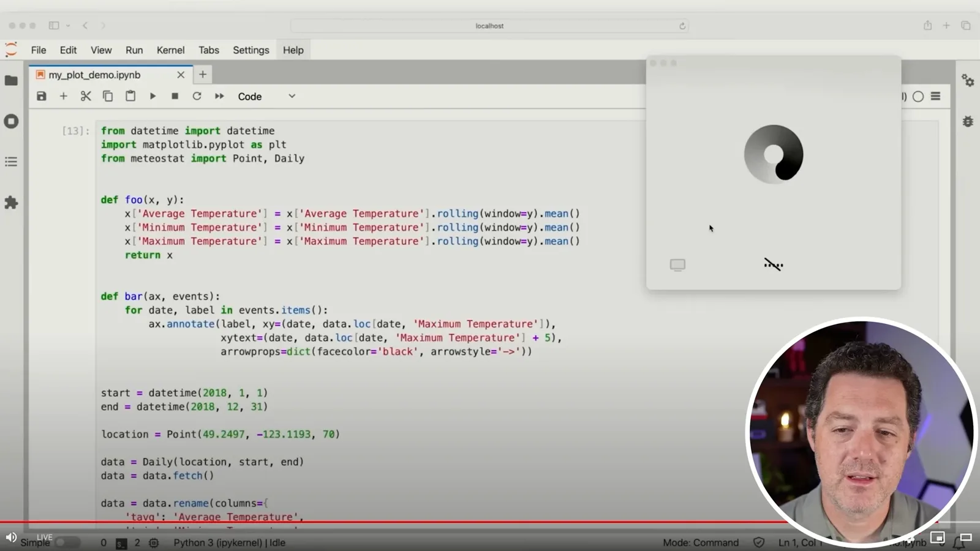
Task: Open the cell type Code dropdown
Action: pyautogui.click(x=266, y=96)
